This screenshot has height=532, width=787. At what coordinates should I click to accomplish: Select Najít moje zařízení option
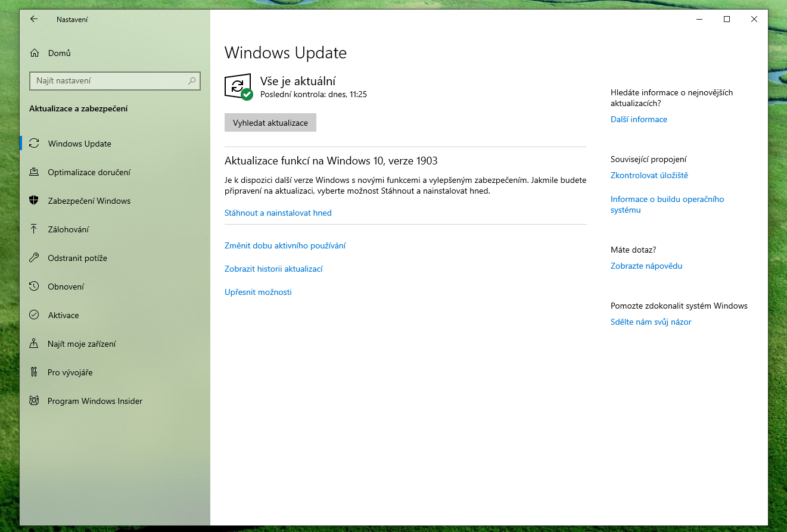(82, 344)
